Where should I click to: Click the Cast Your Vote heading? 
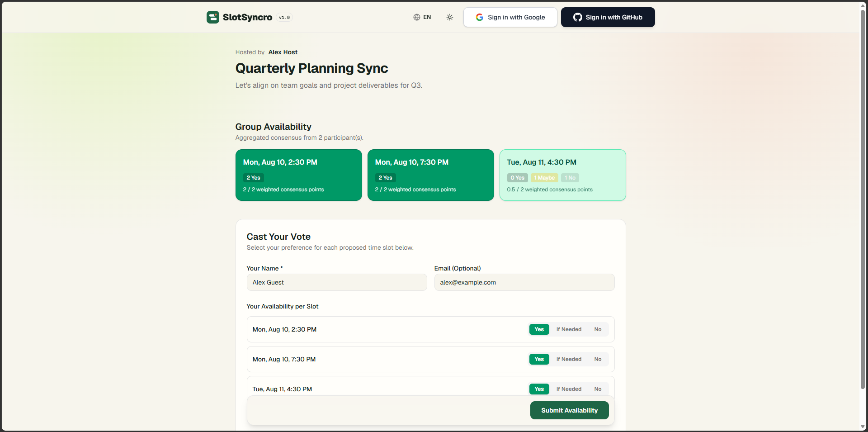coord(278,237)
